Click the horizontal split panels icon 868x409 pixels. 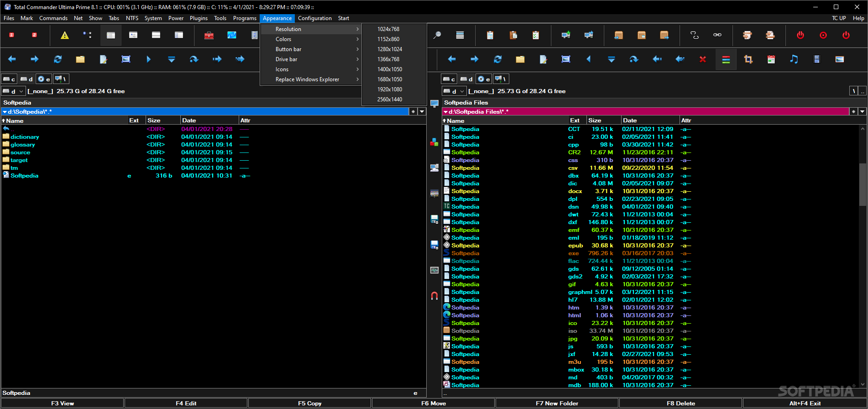click(156, 35)
